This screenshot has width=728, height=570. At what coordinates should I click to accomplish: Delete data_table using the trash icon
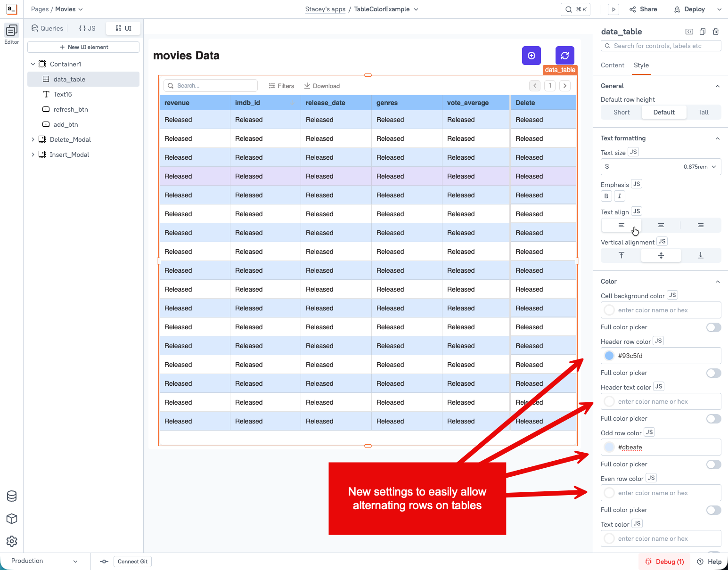pos(716,32)
